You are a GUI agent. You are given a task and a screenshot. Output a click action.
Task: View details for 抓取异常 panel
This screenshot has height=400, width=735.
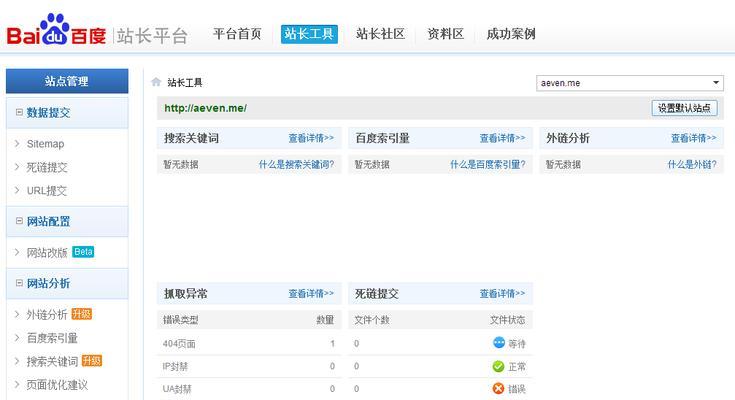point(311,294)
